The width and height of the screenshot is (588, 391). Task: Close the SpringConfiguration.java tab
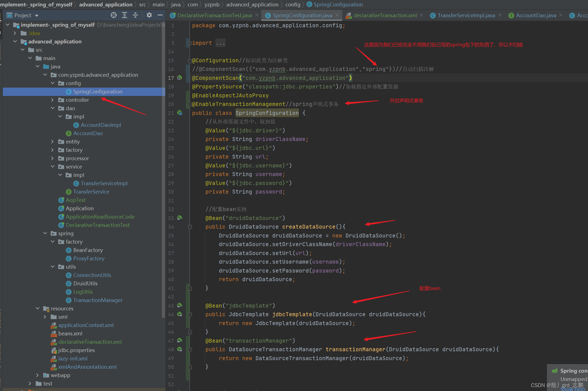point(337,15)
